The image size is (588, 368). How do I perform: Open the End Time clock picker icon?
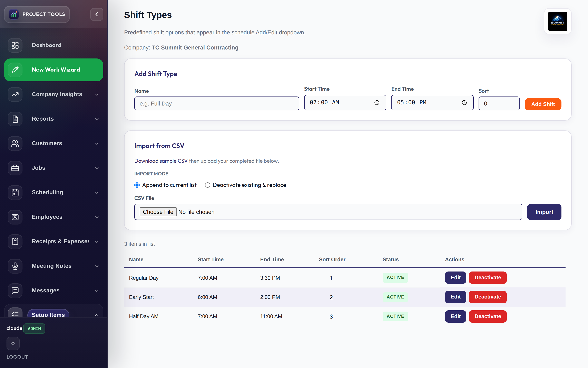tap(464, 103)
